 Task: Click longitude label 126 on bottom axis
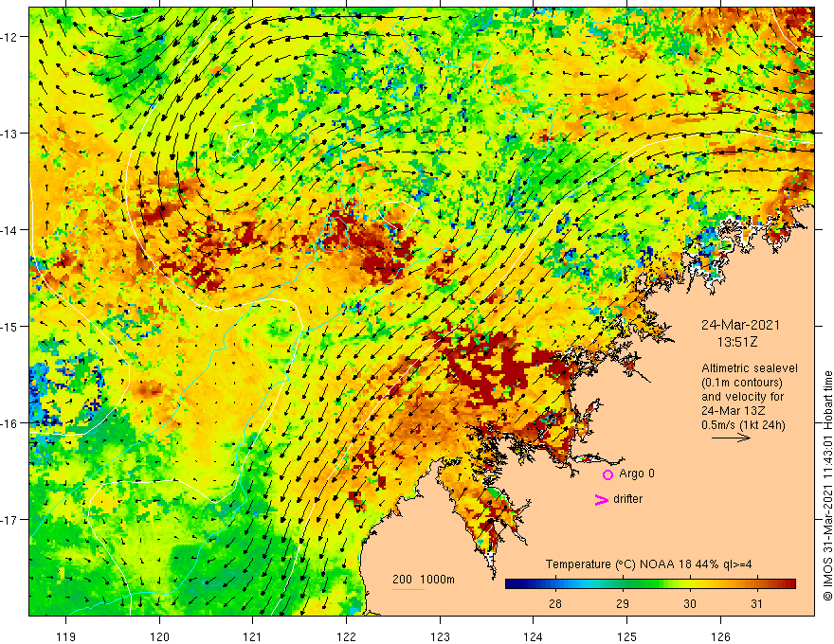point(720,636)
